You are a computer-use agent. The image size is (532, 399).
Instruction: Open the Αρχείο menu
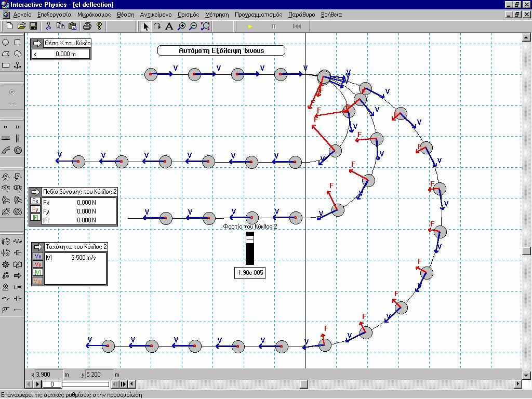coord(22,15)
